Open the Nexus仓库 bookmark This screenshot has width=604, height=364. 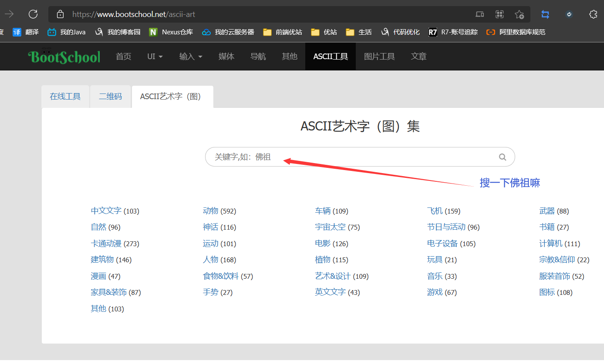point(171,32)
